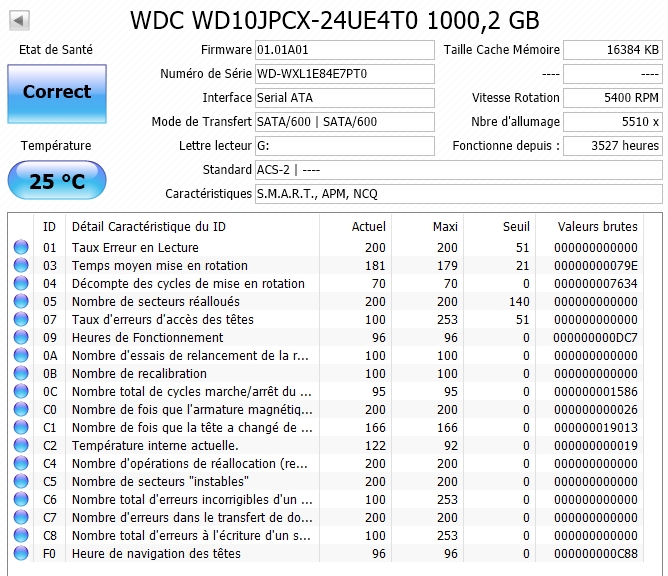Screen dimensions: 668x576
Task: Click the status dot for ID F0
Action: 21,553
